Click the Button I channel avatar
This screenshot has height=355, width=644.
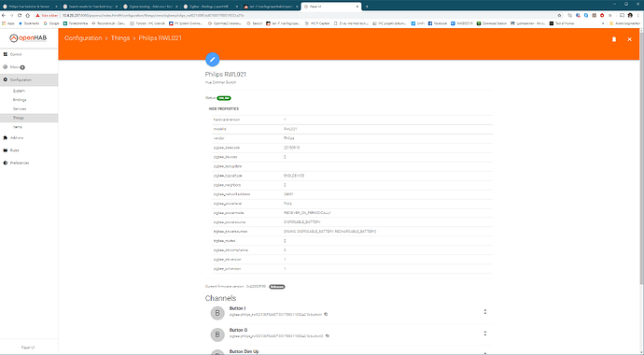click(217, 313)
